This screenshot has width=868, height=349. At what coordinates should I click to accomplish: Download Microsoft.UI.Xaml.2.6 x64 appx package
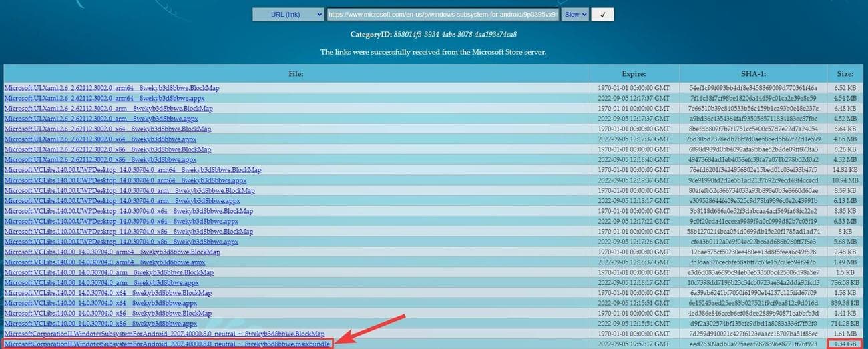pyautogui.click(x=100, y=139)
